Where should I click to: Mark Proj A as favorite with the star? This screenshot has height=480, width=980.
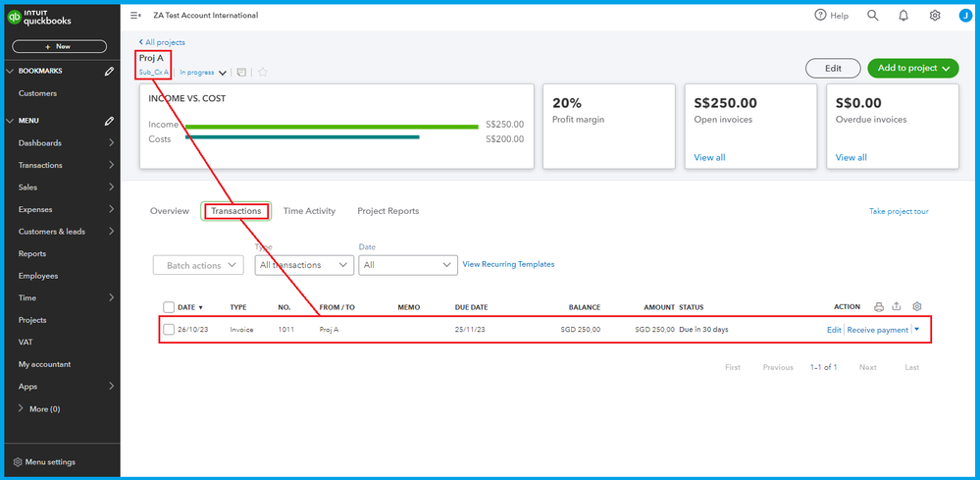pyautogui.click(x=263, y=73)
